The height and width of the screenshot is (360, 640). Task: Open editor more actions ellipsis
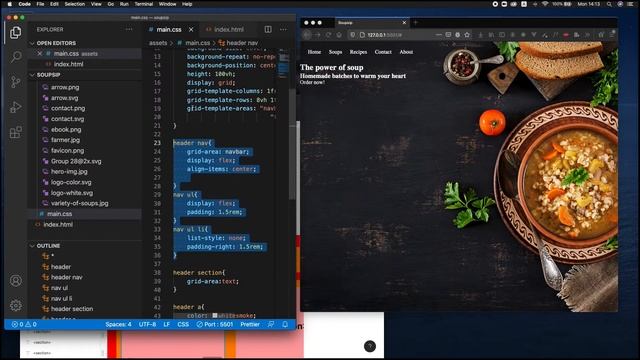point(283,29)
